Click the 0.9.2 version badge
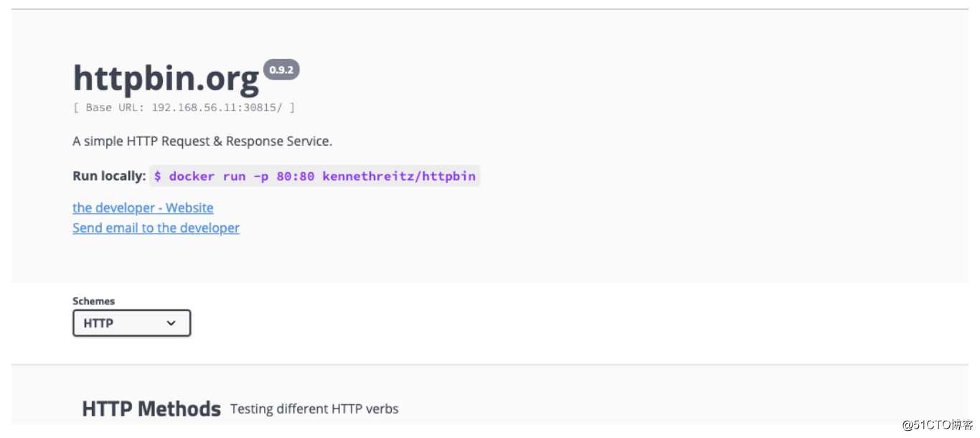The image size is (980, 438). pyautogui.click(x=281, y=70)
